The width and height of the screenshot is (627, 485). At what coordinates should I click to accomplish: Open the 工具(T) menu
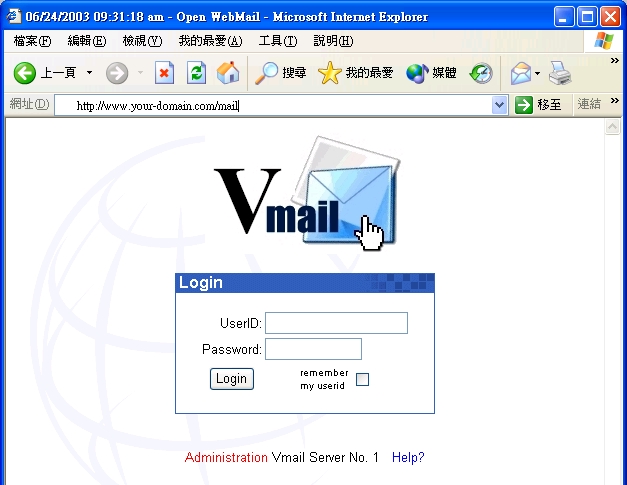tap(278, 41)
